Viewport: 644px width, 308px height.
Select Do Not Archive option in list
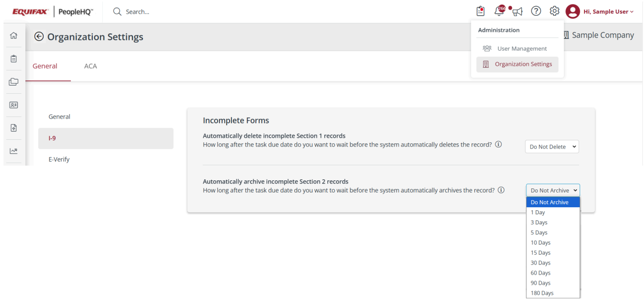coord(553,202)
